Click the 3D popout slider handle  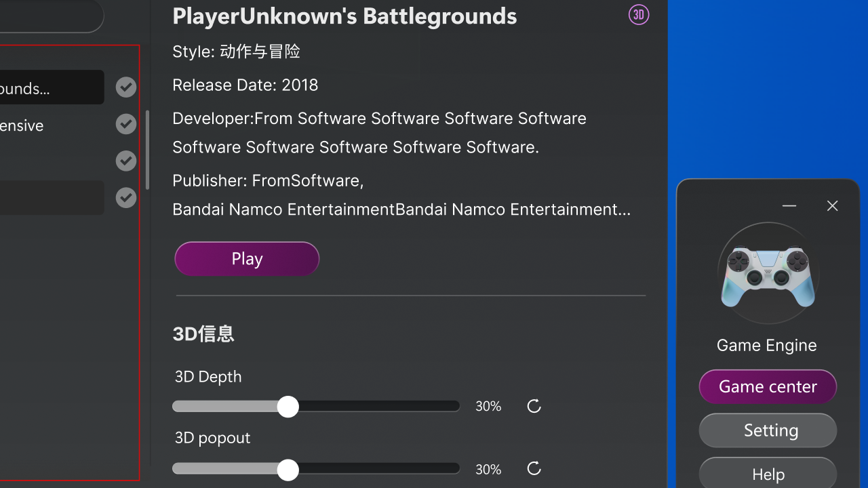coord(288,470)
